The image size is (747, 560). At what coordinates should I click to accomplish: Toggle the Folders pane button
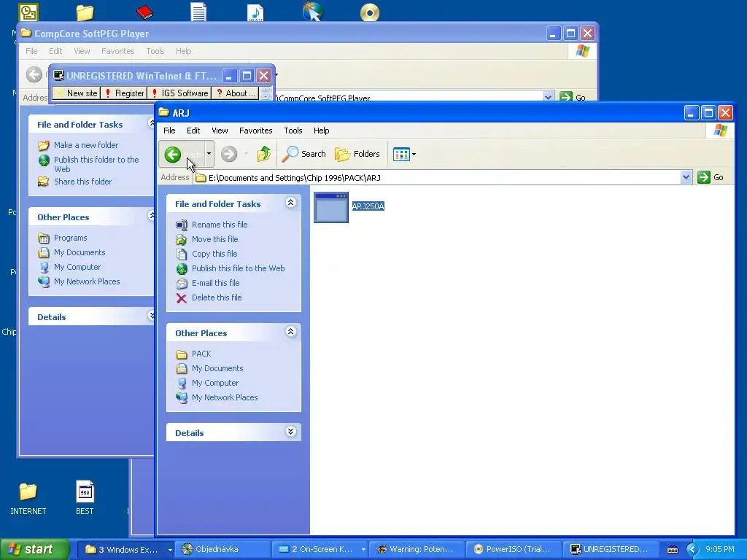coord(357,154)
